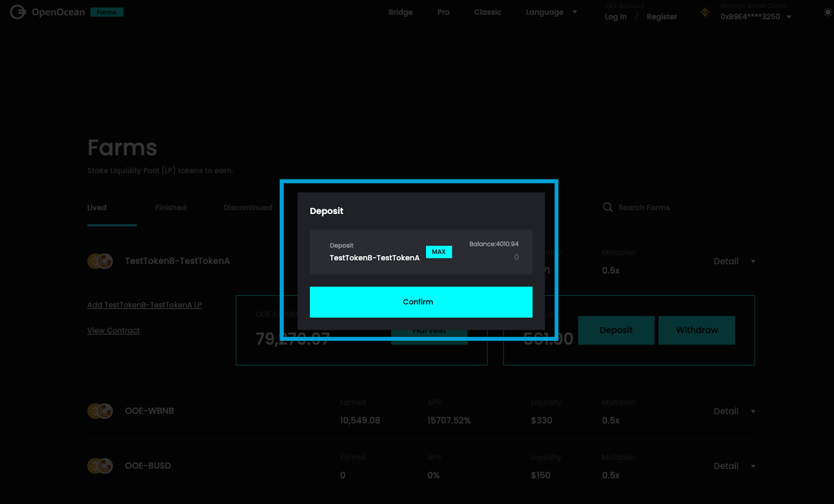Open the wallet address 0xB9E4****3250 dropdown
The image size is (834, 504).
coord(756,17)
